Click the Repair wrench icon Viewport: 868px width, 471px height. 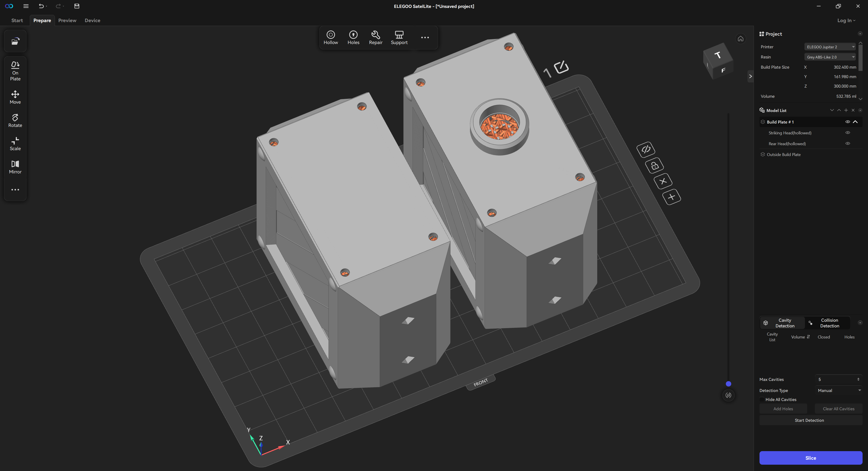(375, 35)
